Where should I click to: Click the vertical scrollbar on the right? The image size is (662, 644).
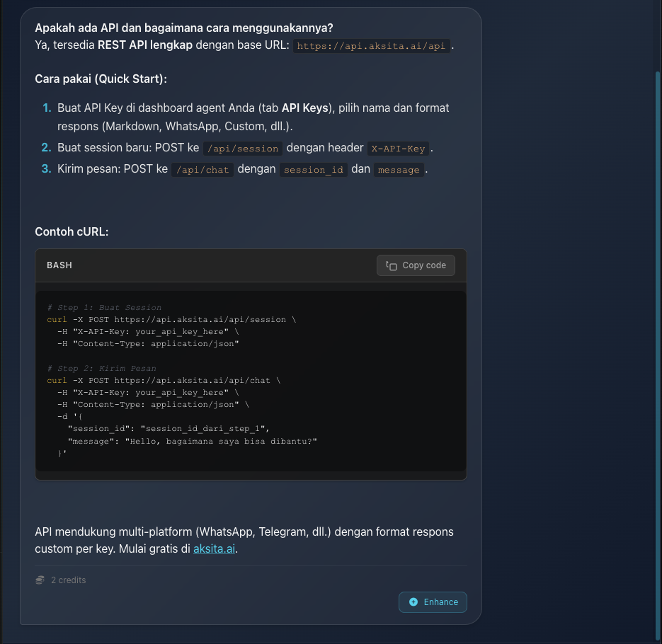(x=658, y=283)
